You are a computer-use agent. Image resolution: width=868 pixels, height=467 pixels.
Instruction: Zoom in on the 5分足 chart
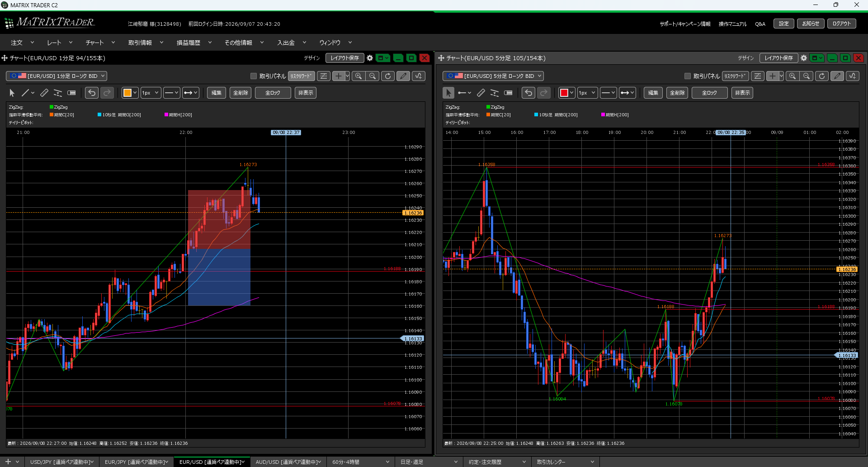click(793, 76)
